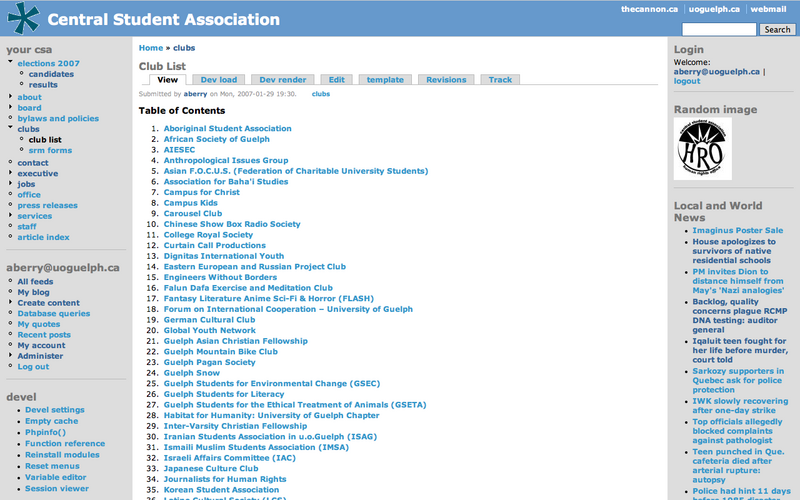Open Iqaluit teen news story

pos(740,351)
